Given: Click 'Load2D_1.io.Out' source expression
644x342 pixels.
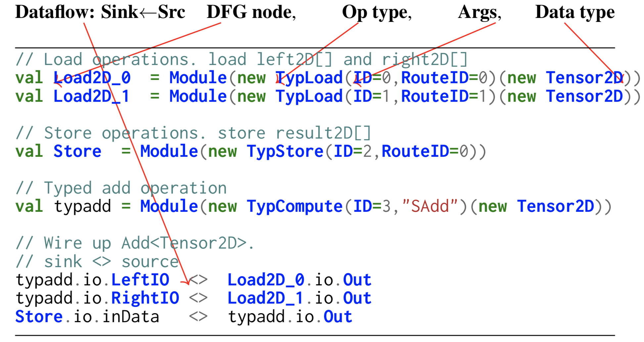Looking at the screenshot, I should pos(299,298).
